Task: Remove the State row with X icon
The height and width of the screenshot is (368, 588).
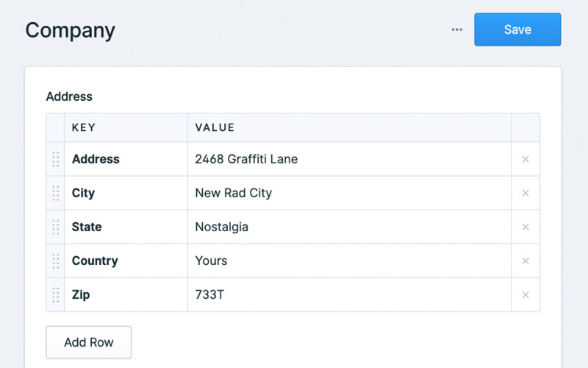Action: coord(526,227)
